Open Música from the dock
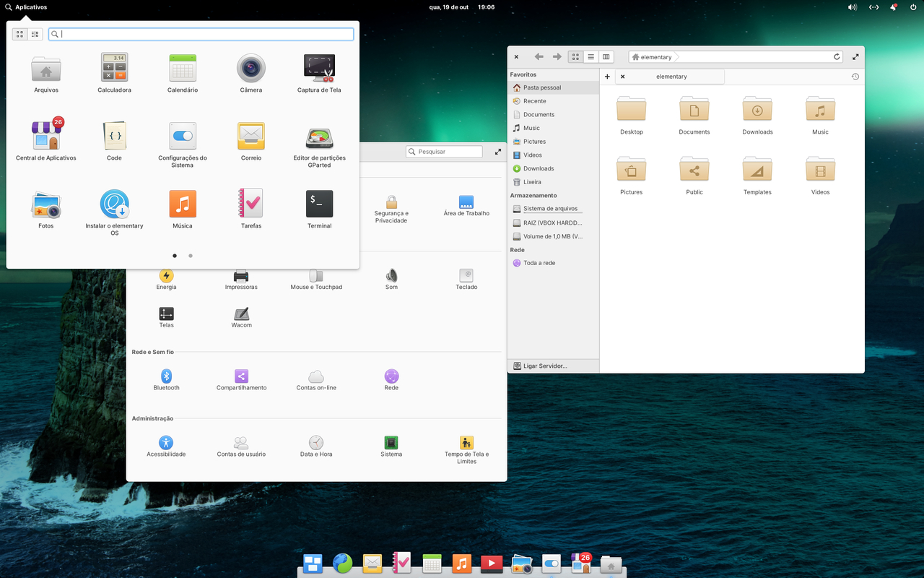This screenshot has height=578, width=924. [x=461, y=563]
